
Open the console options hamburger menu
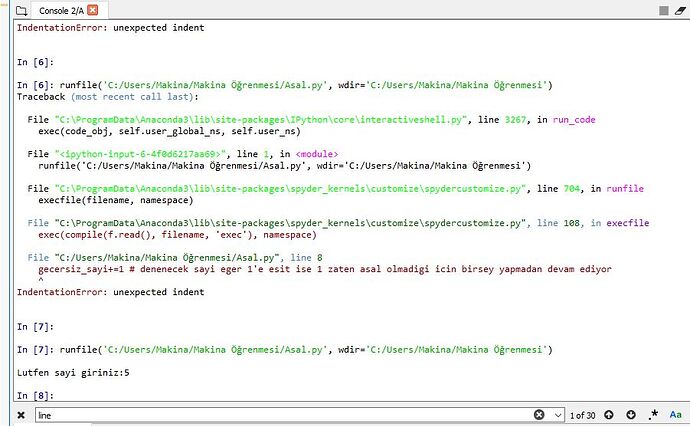coord(677,10)
